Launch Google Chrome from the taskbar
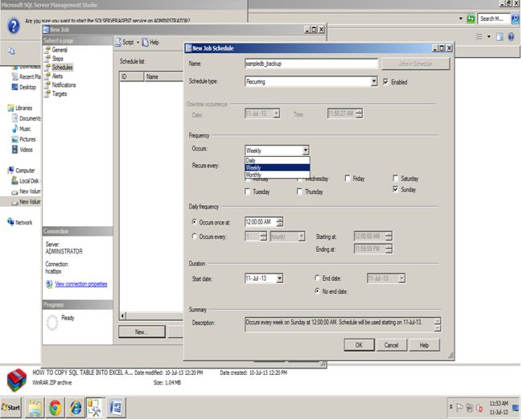Image resolution: width=523 pixels, height=420 pixels. (56, 407)
